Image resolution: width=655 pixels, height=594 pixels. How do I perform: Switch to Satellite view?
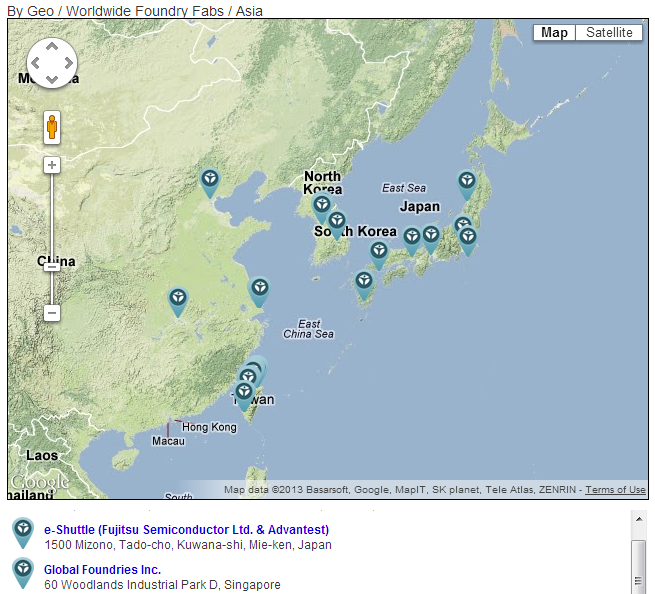click(x=609, y=33)
